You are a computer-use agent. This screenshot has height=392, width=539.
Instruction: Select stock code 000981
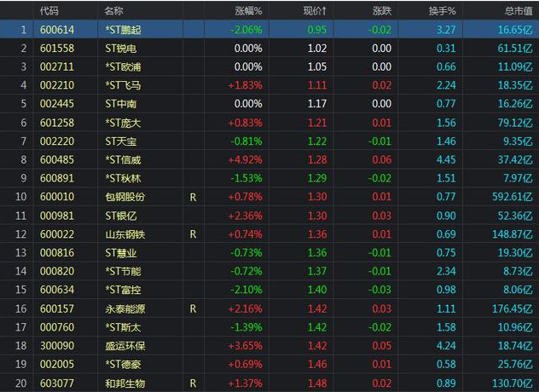coord(57,216)
